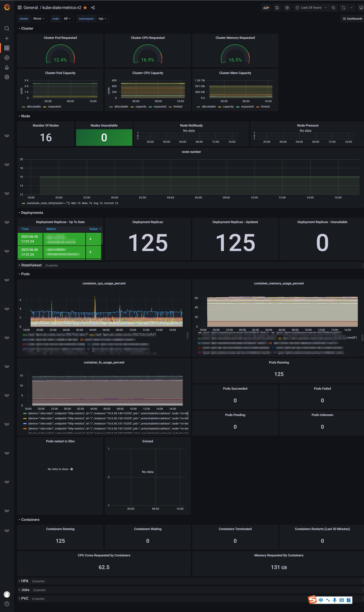
Task: Collapse the Pods row
Action: (x=24, y=274)
